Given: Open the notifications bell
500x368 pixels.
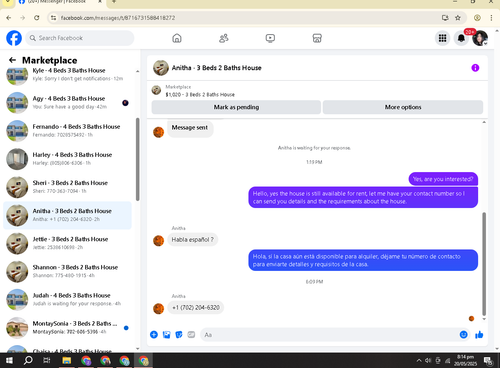Looking at the screenshot, I should [461, 38].
